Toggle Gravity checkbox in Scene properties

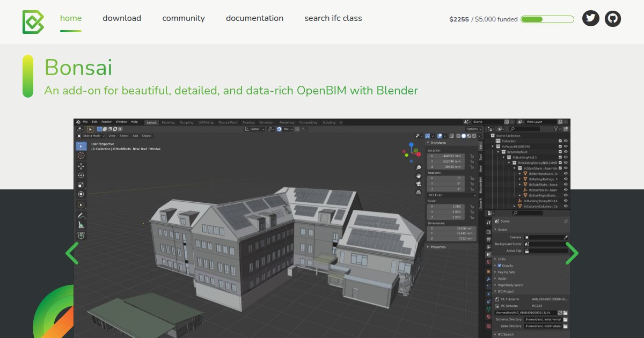tap(500, 266)
